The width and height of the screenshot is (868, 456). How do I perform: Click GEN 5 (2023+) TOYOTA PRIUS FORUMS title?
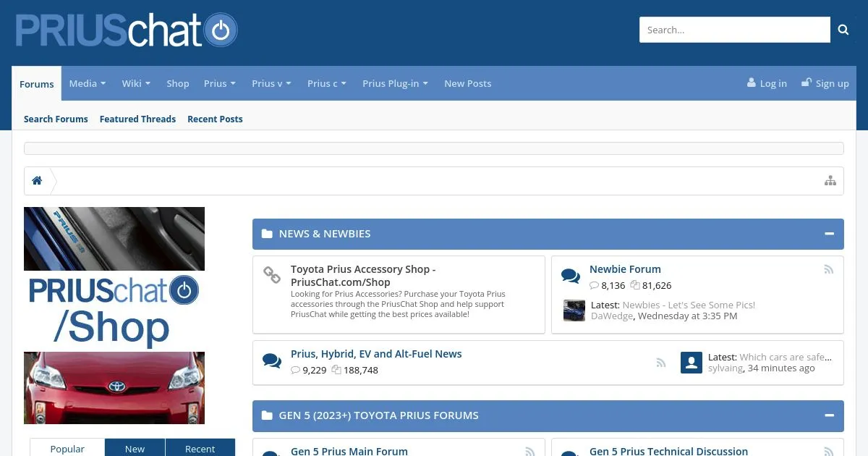(379, 415)
